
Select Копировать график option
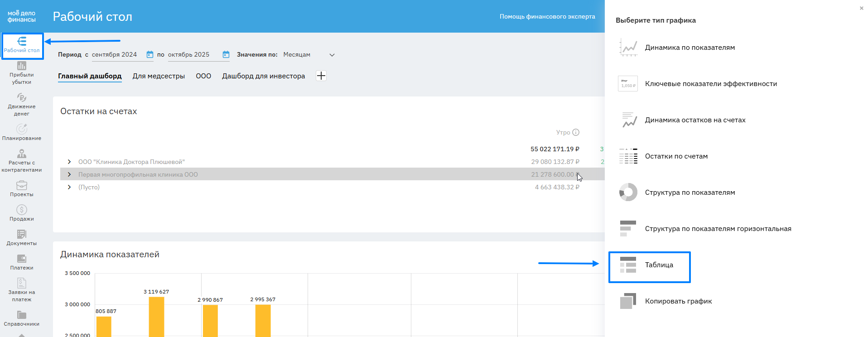(665, 301)
